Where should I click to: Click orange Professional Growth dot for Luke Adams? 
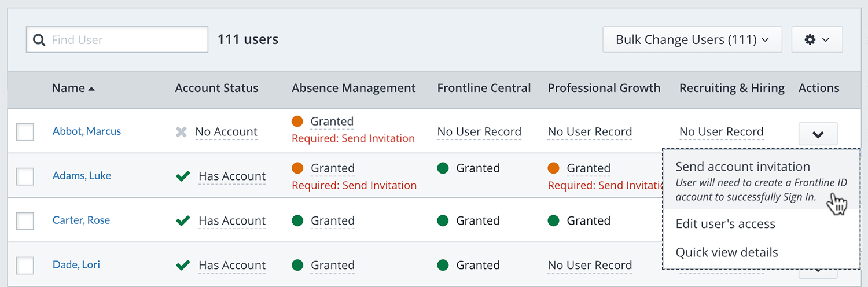(x=554, y=168)
